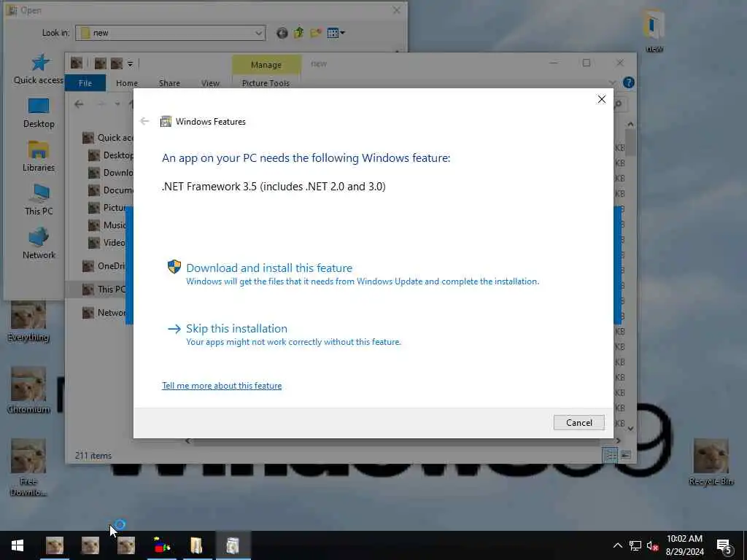
Task: Click Explorer search magnifier icon
Action: point(619,104)
